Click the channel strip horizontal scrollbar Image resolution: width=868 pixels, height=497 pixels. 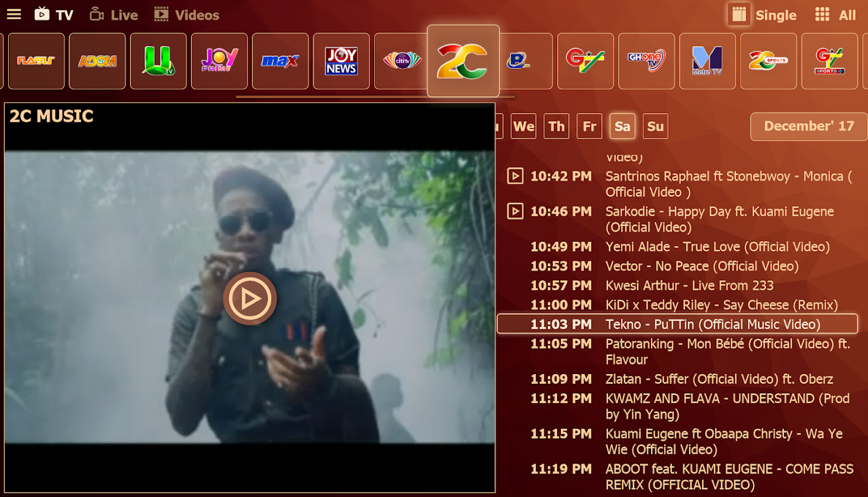pos(375,97)
